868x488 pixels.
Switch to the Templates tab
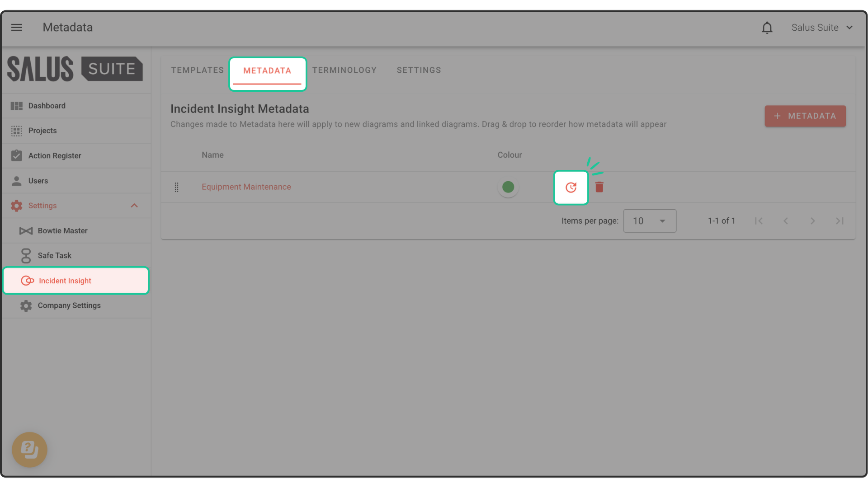[x=197, y=70]
